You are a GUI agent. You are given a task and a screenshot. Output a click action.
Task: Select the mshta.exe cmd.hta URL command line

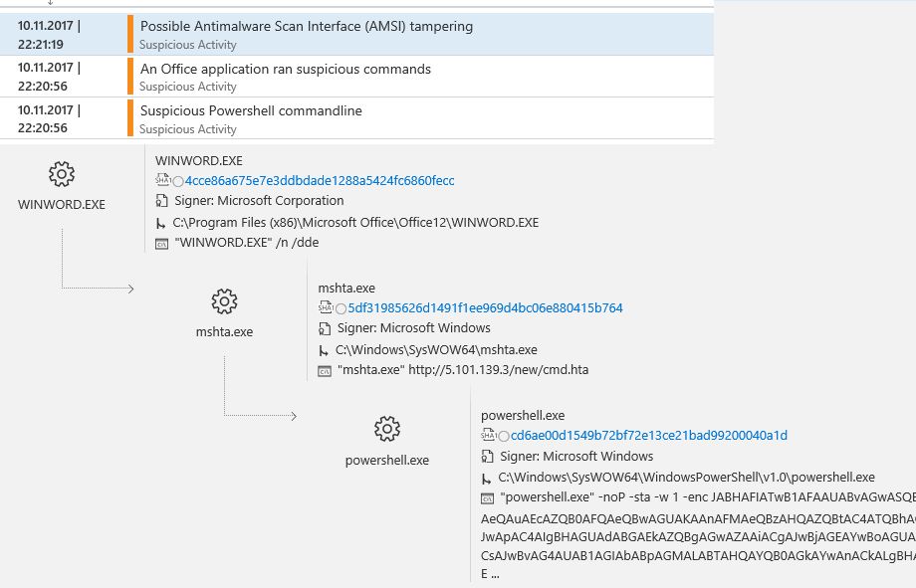click(x=463, y=370)
